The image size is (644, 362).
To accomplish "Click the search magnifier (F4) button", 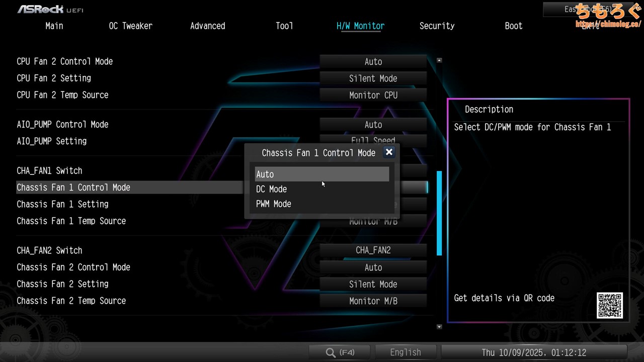I will [340, 352].
